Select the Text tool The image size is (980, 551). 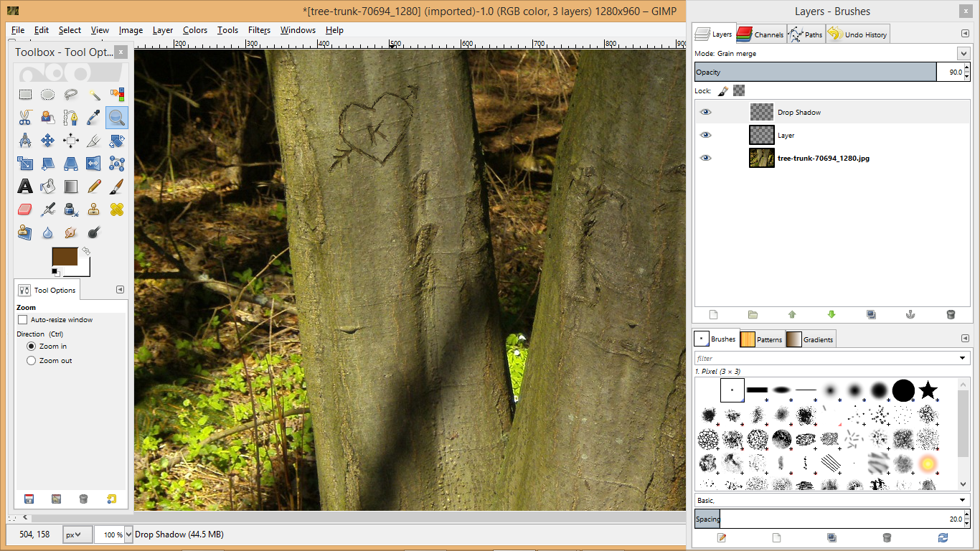25,186
